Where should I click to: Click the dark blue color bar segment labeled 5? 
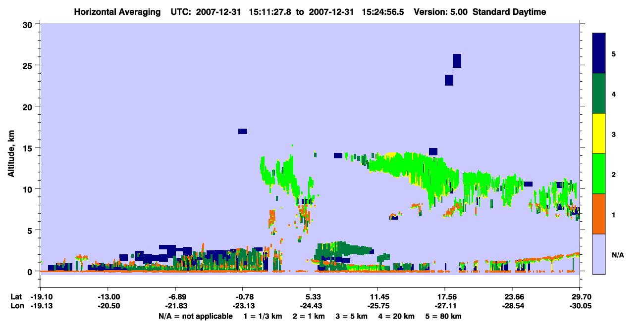click(599, 53)
